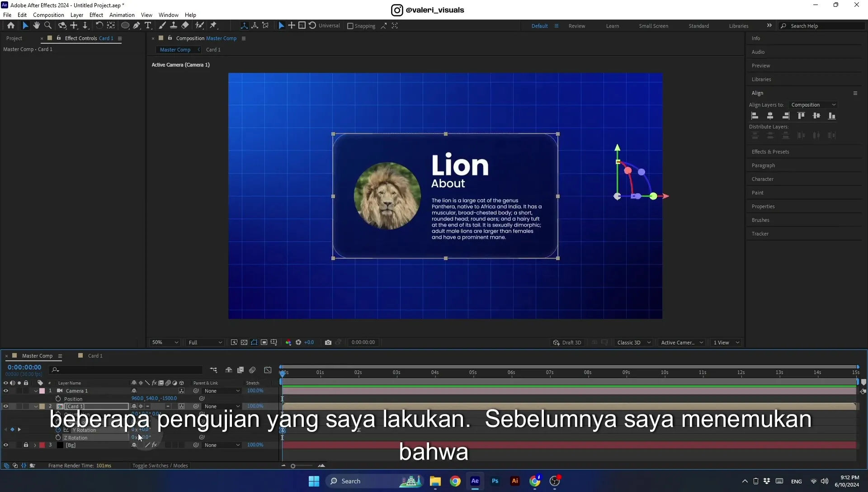Select the Zoom magnifier tool
Screen dimensions: 868x492
point(48,26)
